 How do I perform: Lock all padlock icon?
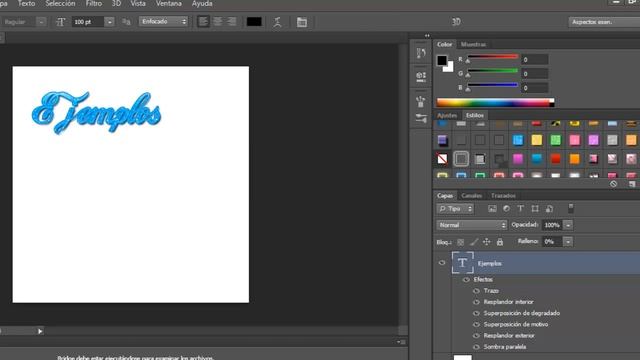coord(500,242)
